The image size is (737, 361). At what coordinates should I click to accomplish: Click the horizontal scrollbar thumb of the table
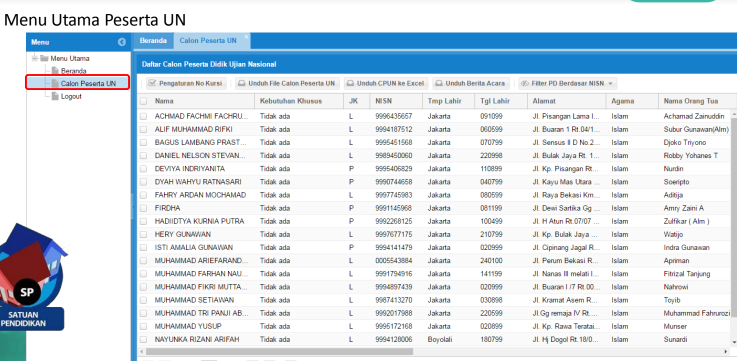[x=279, y=352]
